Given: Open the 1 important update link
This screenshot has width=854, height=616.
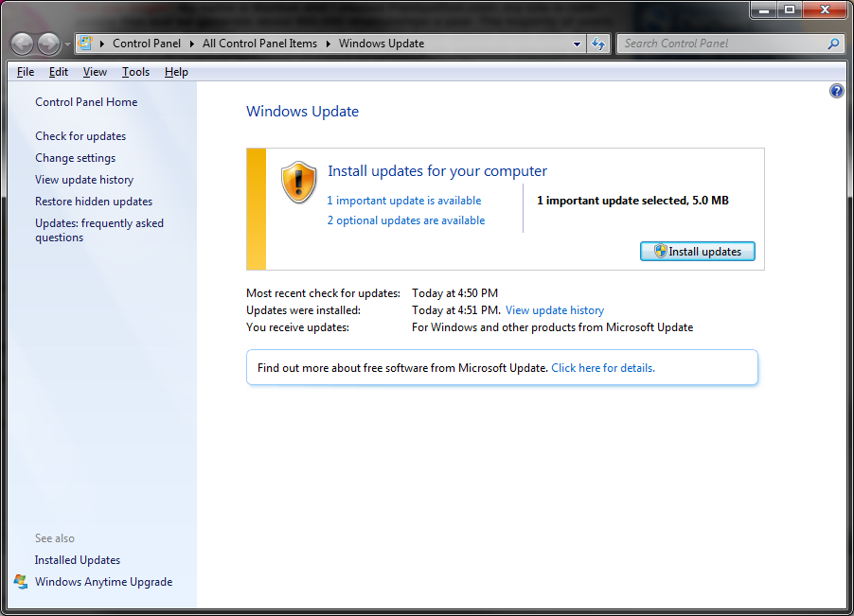Looking at the screenshot, I should pos(403,200).
